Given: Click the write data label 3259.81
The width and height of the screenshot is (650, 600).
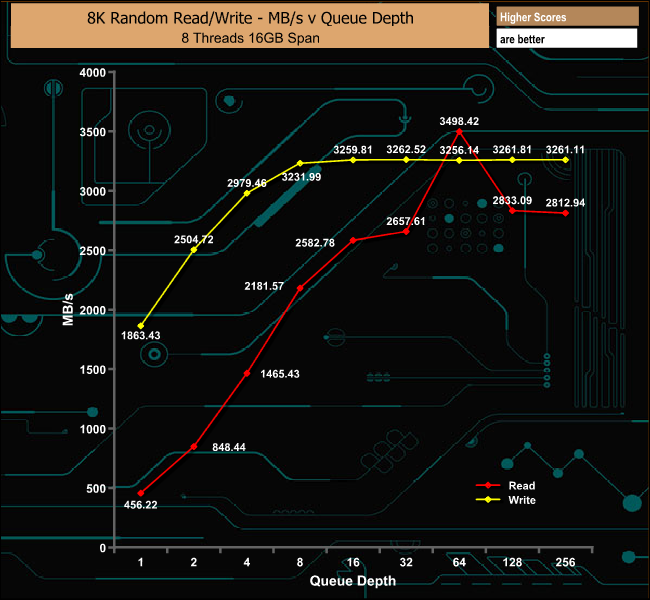Looking at the screenshot, I should [x=353, y=149].
